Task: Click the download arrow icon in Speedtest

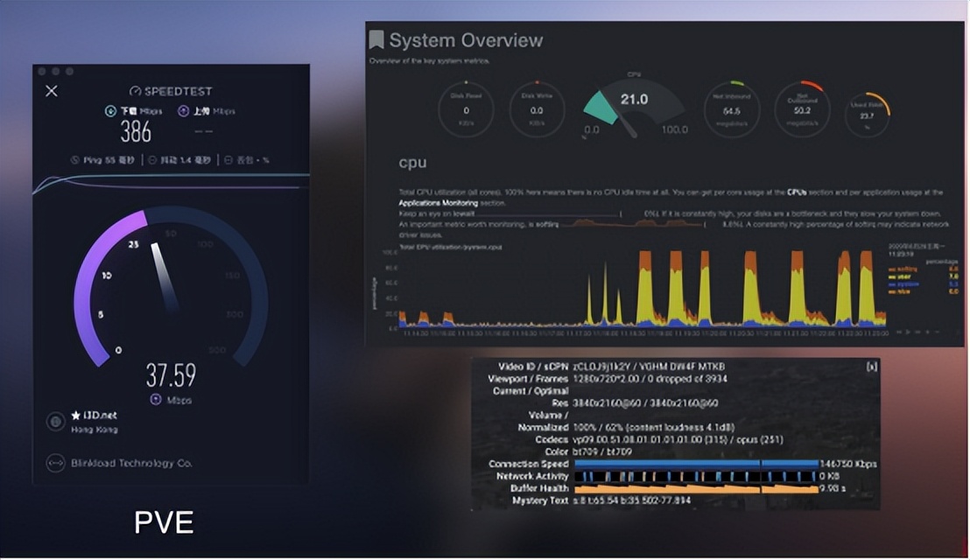Action: (x=110, y=111)
